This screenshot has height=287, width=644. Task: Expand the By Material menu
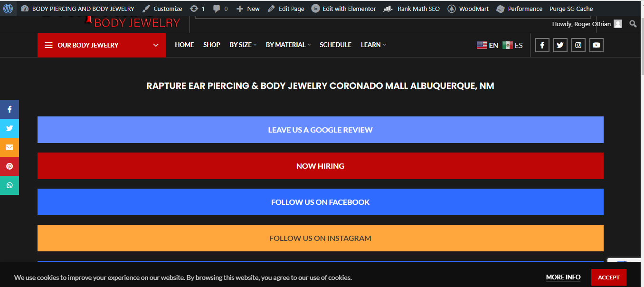[288, 45]
